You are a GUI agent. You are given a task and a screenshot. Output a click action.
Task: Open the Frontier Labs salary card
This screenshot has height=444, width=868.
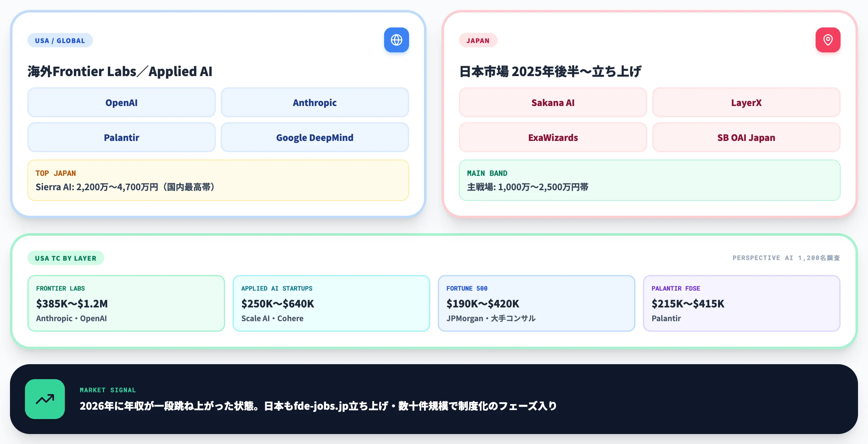click(126, 303)
